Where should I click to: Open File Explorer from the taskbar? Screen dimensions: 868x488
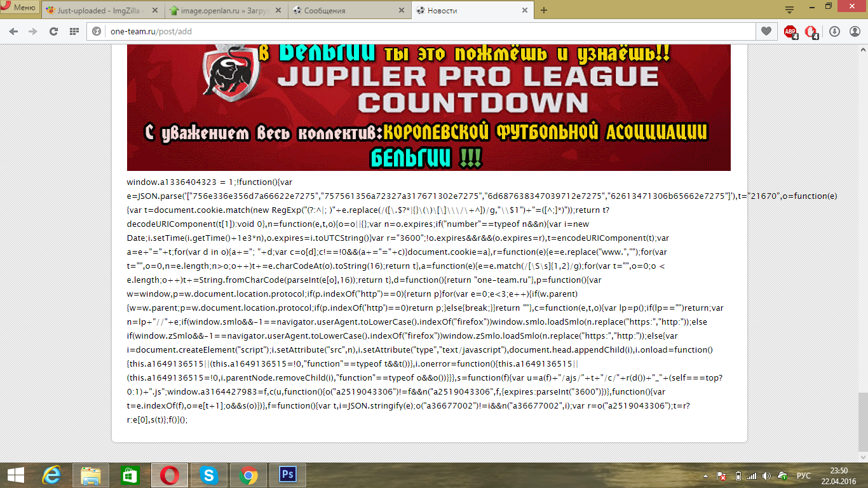[x=91, y=475]
